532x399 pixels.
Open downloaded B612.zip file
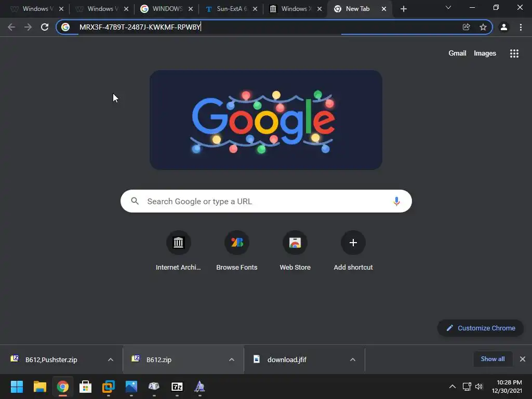click(159, 360)
